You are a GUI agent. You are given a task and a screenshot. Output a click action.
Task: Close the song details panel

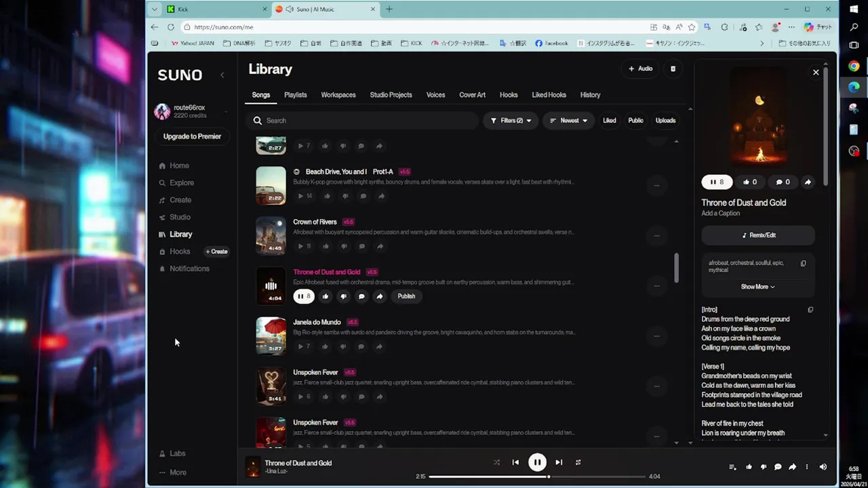[x=816, y=72]
